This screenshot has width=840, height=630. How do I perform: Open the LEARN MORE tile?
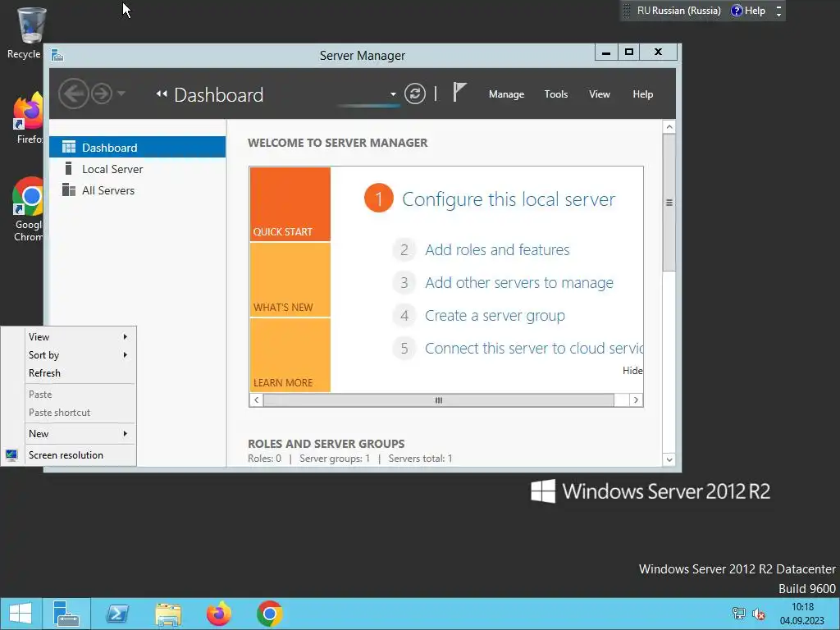point(290,355)
